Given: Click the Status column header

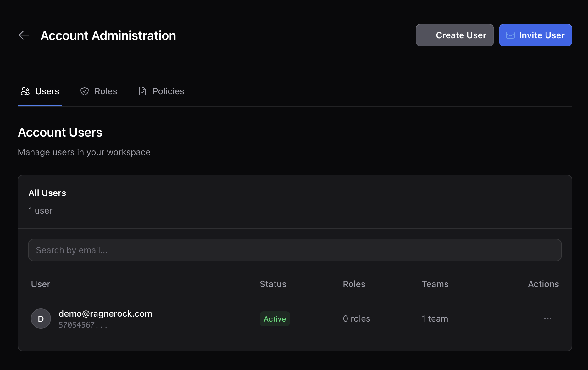Looking at the screenshot, I should click(273, 284).
